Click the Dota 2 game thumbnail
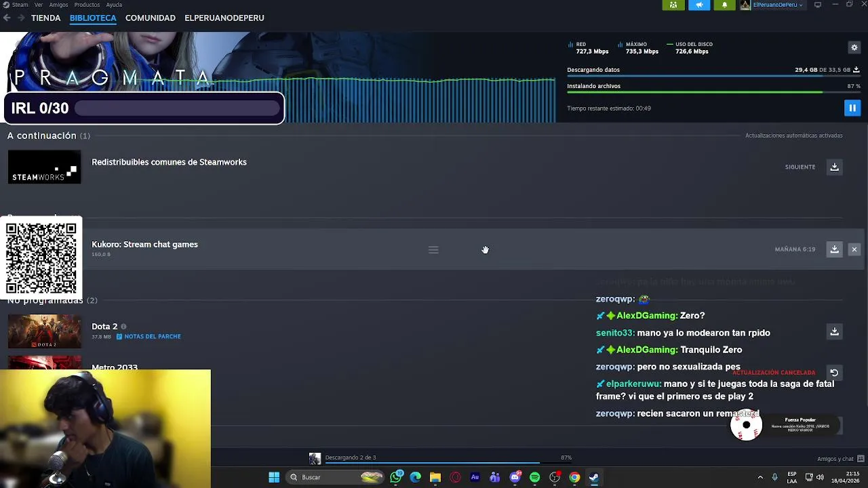The height and width of the screenshot is (488, 868). [44, 331]
